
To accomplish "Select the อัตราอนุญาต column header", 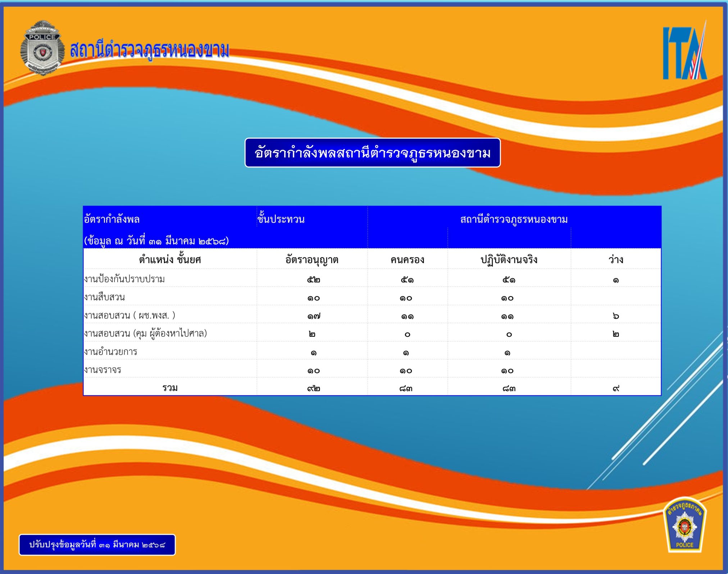I will [312, 260].
